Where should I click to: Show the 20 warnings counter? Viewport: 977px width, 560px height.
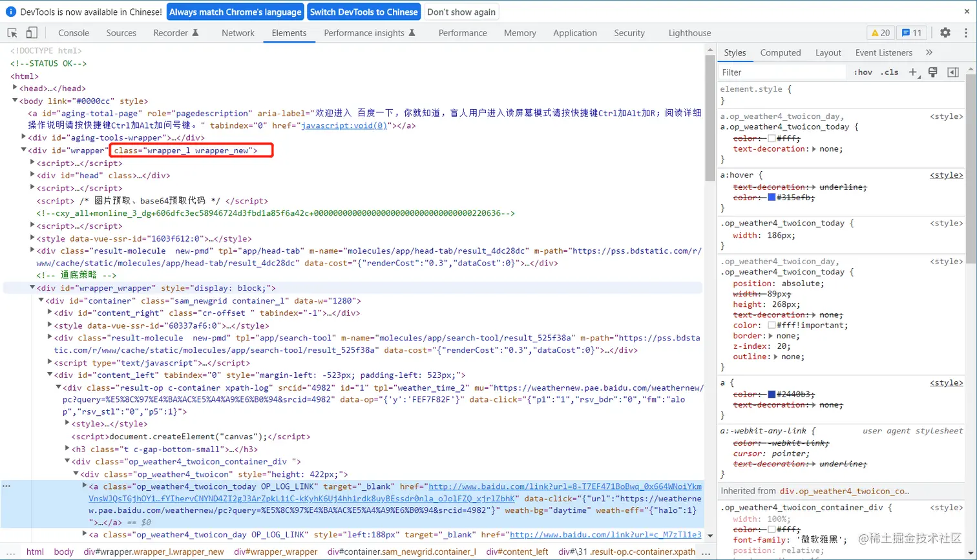click(x=880, y=33)
